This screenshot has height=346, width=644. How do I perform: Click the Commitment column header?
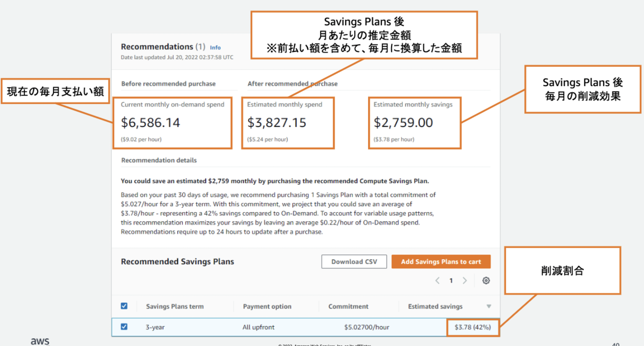point(348,306)
